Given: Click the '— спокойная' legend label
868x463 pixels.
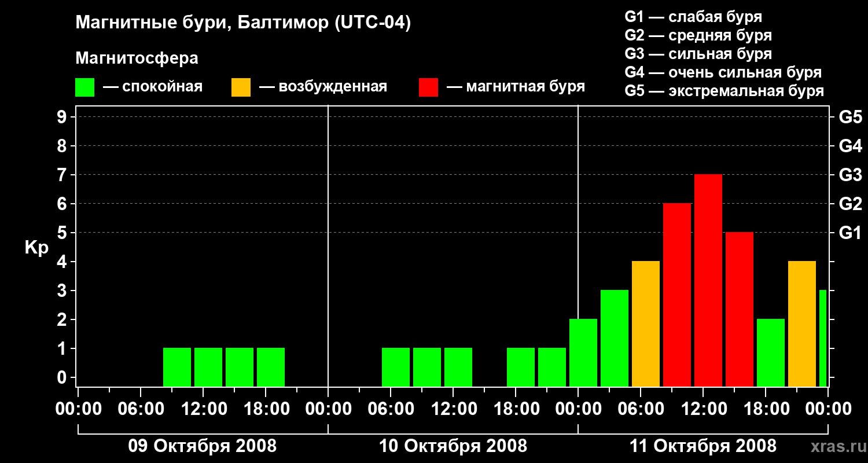Looking at the screenshot, I should pyautogui.click(x=153, y=87).
